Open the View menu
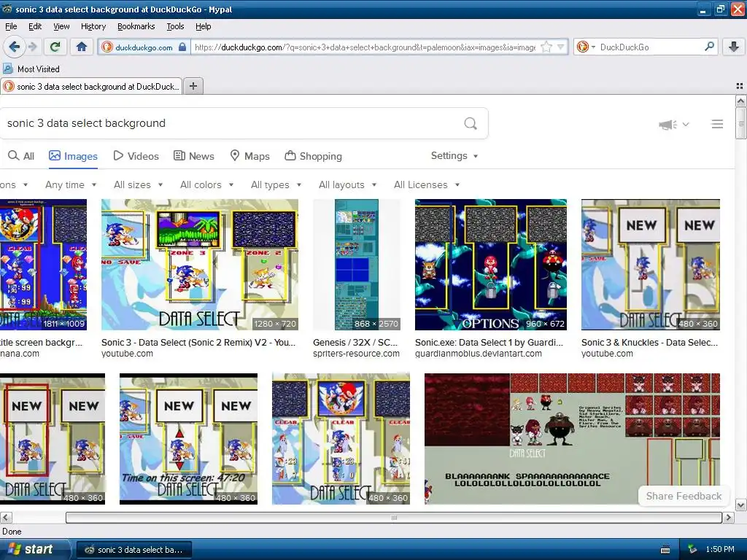This screenshot has width=747, height=560. click(61, 26)
